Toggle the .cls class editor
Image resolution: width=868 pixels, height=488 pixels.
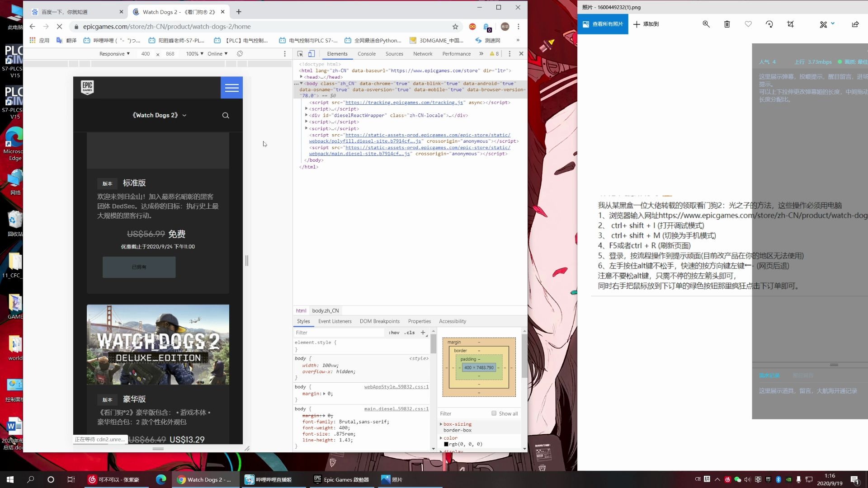click(410, 333)
